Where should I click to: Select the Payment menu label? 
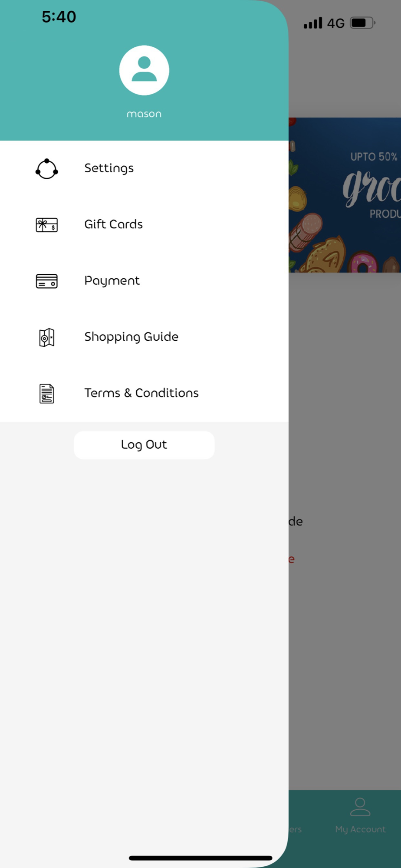(112, 281)
